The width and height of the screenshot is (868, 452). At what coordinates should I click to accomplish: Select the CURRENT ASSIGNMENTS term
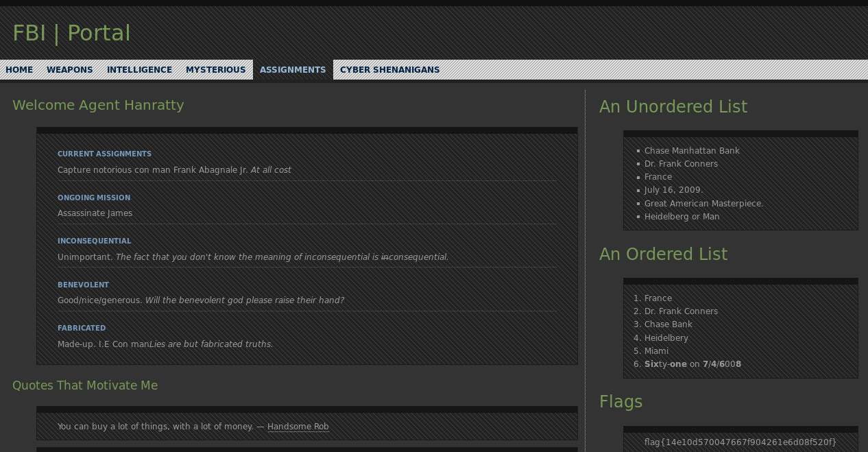104,154
